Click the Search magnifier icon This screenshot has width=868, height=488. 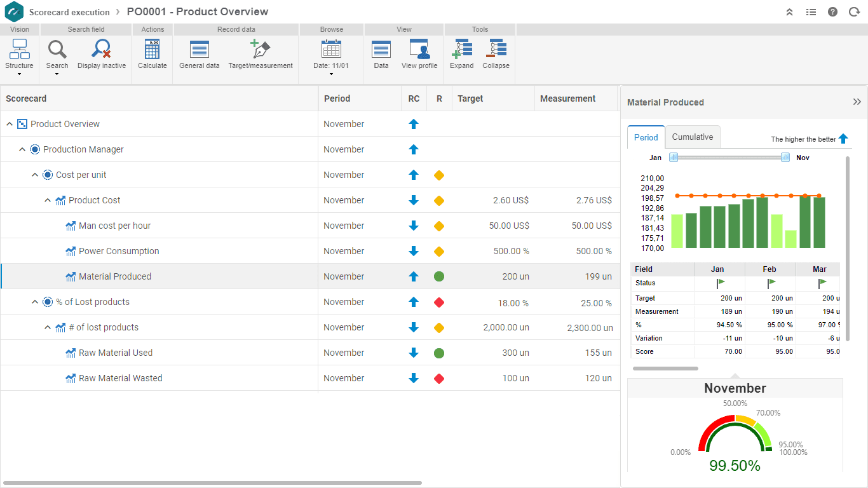(x=57, y=50)
